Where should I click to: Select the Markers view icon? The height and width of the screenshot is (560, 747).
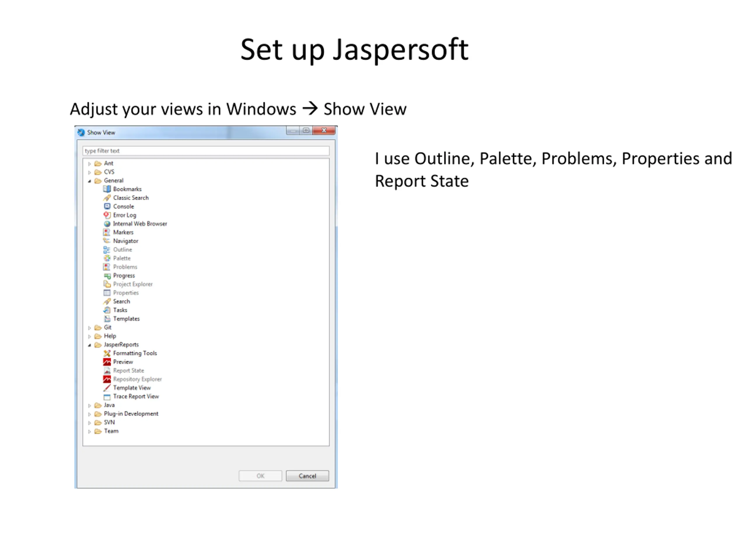[107, 232]
